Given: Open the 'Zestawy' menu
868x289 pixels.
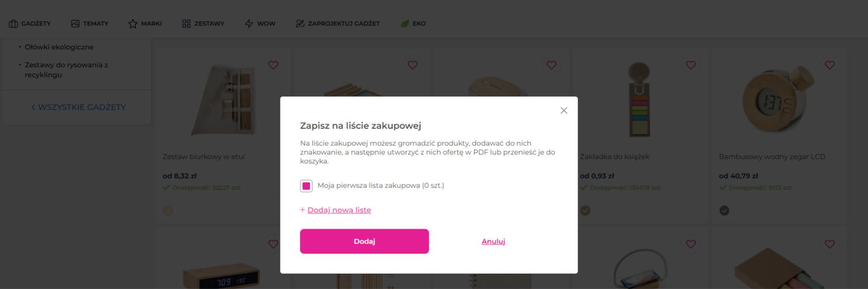Looking at the screenshot, I should (203, 23).
